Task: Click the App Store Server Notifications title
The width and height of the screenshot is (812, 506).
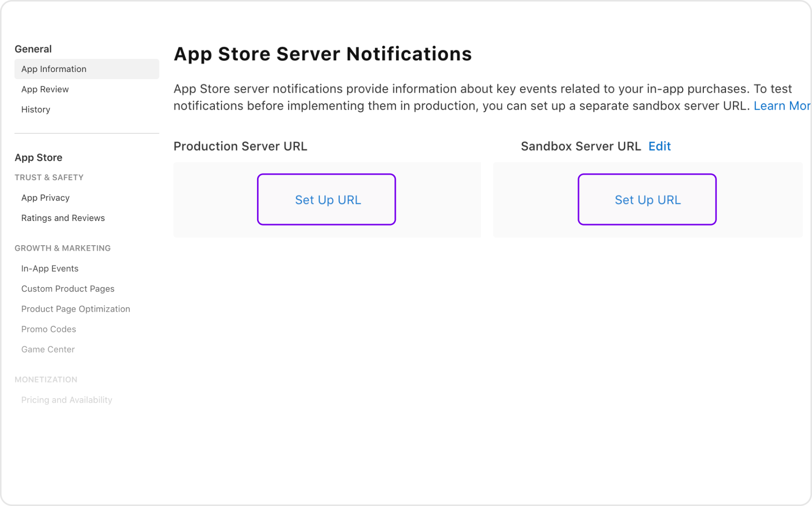Action: coord(322,54)
